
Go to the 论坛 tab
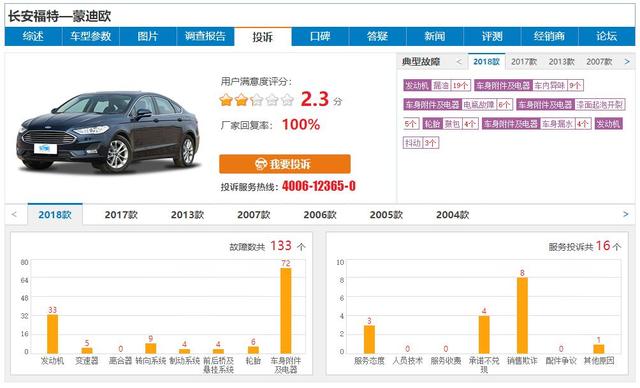pos(607,37)
